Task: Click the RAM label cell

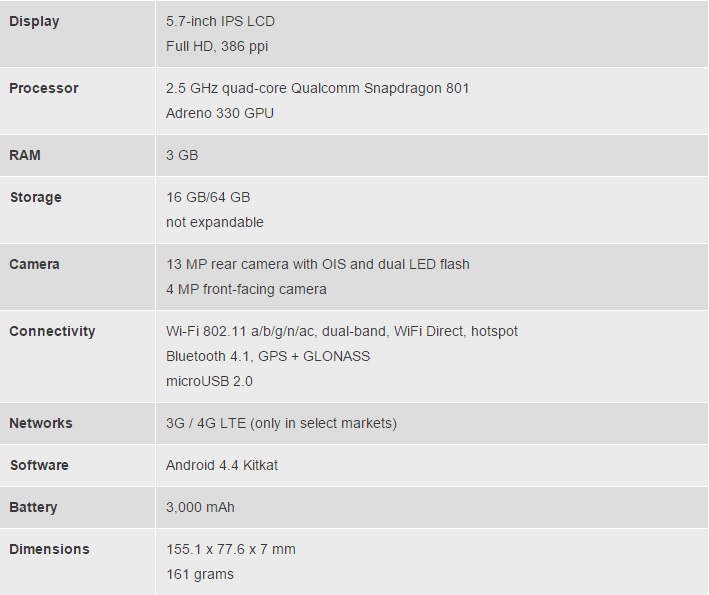Action: pos(25,155)
